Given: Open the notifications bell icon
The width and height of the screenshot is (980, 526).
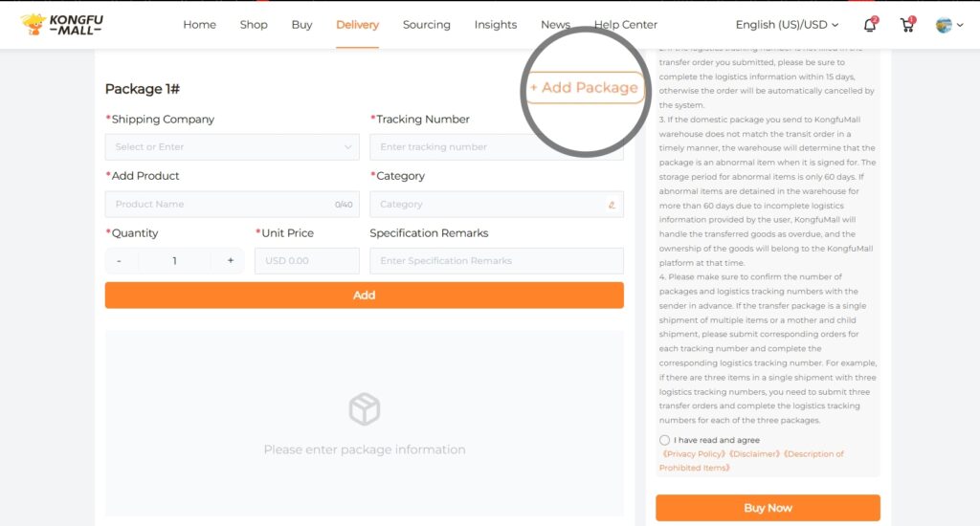Looking at the screenshot, I should [869, 25].
